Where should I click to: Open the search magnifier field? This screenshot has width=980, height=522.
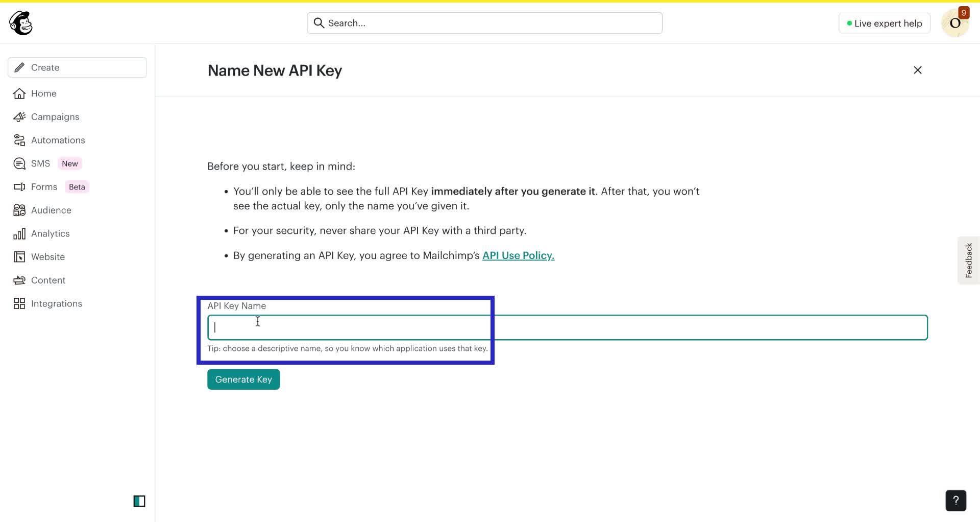click(x=319, y=22)
